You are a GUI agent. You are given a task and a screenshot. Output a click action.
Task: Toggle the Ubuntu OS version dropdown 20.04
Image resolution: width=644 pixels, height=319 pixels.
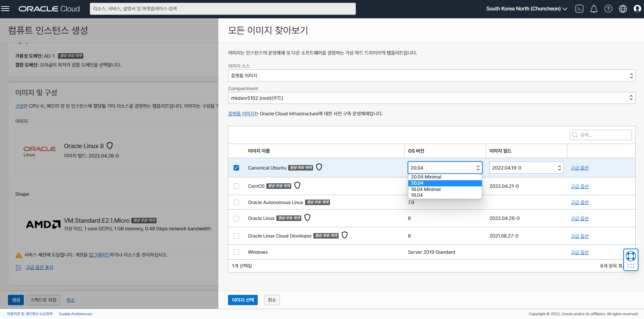tap(445, 168)
